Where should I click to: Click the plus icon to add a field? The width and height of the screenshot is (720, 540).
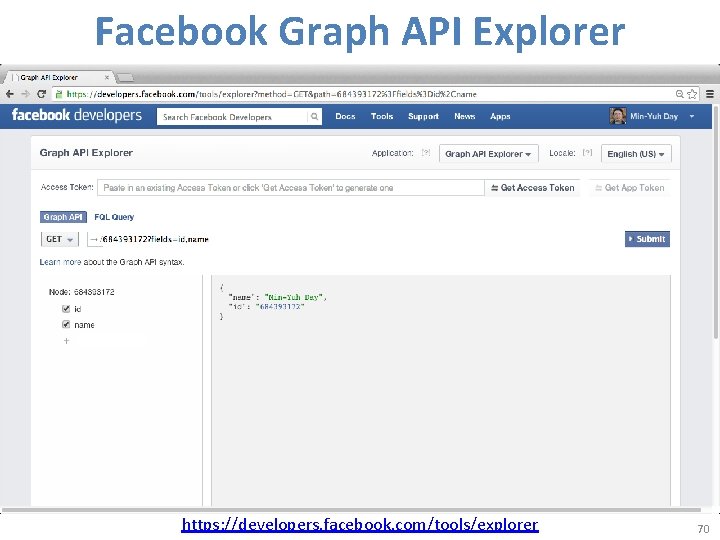click(x=66, y=341)
